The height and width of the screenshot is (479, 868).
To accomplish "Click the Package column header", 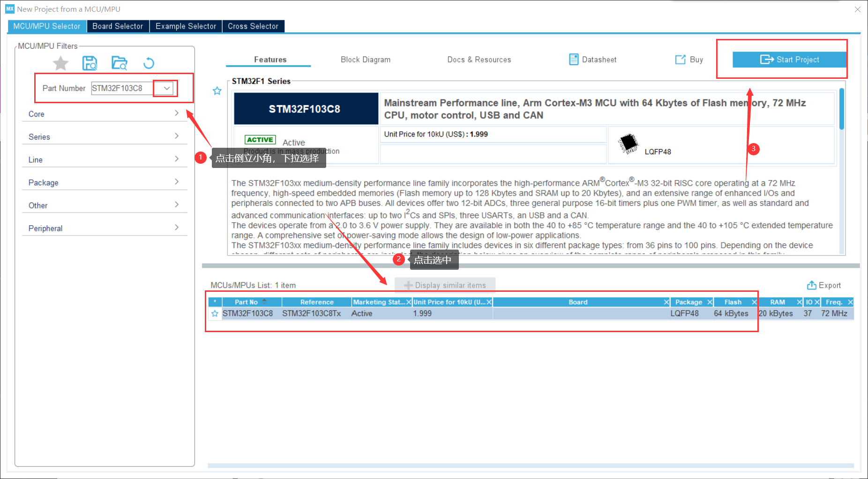I will (x=688, y=302).
